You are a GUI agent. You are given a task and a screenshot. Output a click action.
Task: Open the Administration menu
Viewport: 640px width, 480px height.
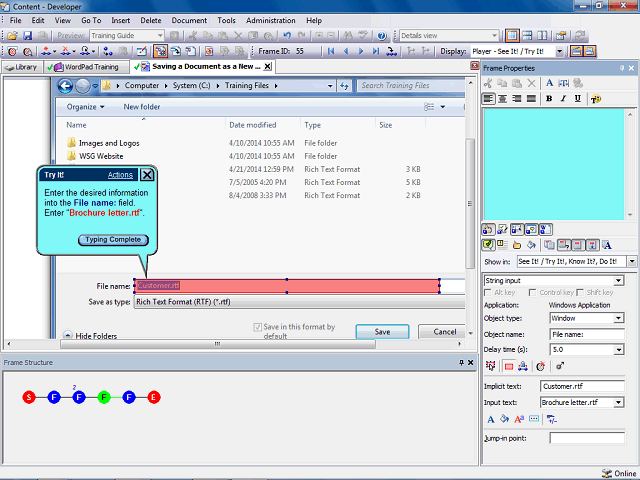coord(271,20)
